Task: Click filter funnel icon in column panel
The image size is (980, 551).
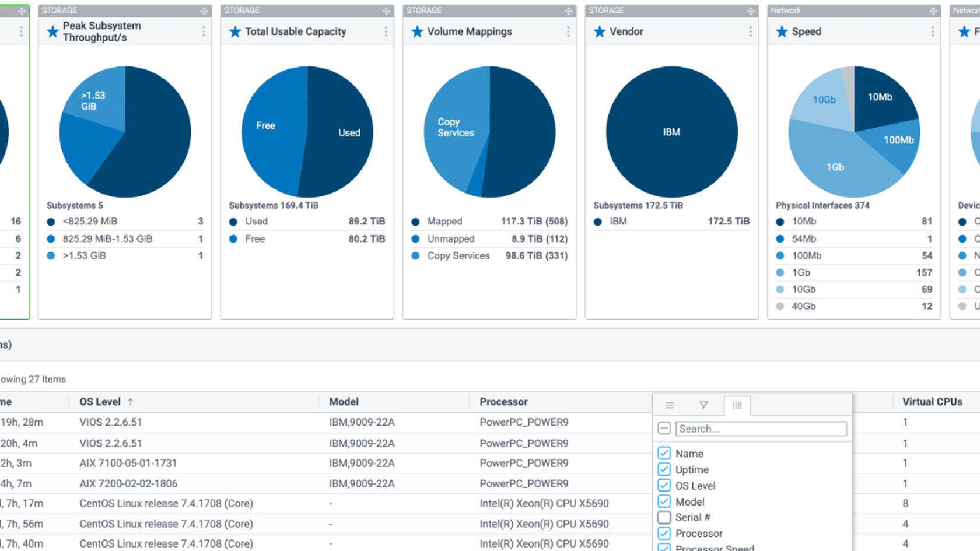Action: click(703, 405)
